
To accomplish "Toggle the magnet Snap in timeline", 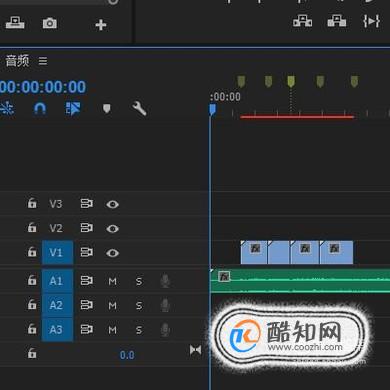I will pyautogui.click(x=40, y=109).
